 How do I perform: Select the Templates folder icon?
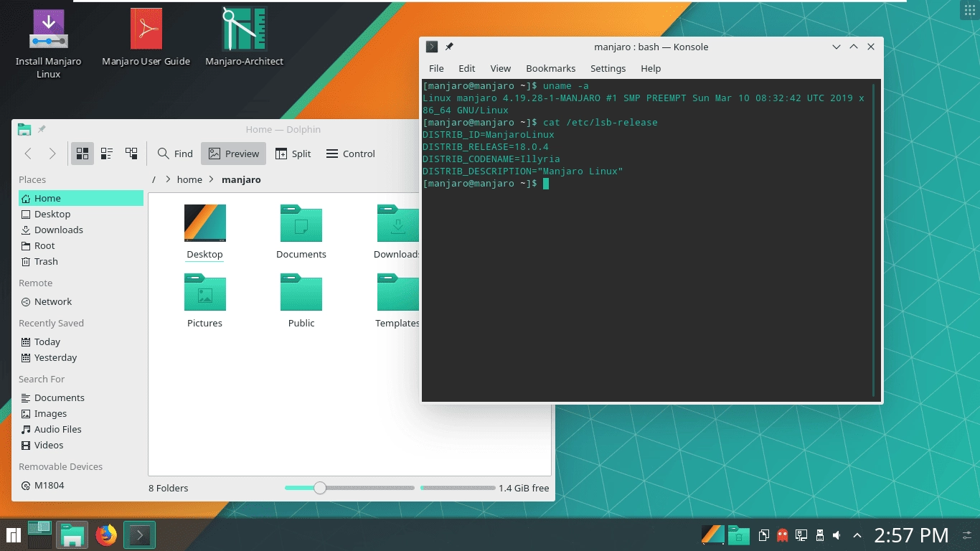(x=398, y=292)
